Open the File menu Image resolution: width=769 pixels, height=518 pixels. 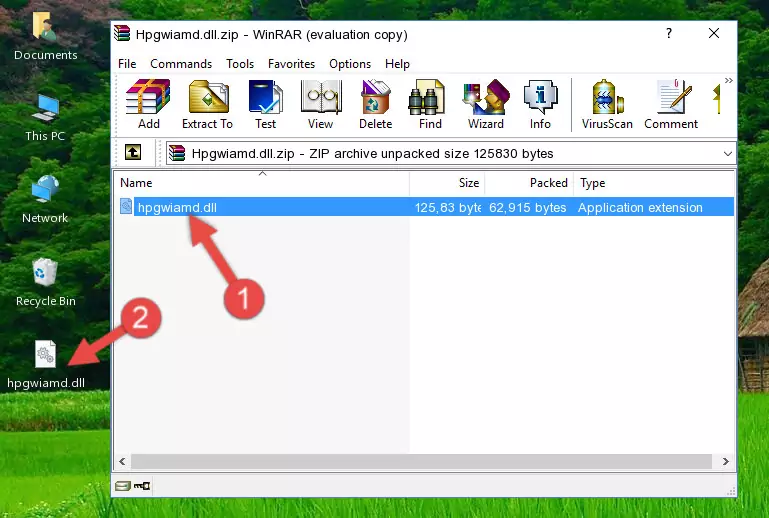(x=127, y=64)
